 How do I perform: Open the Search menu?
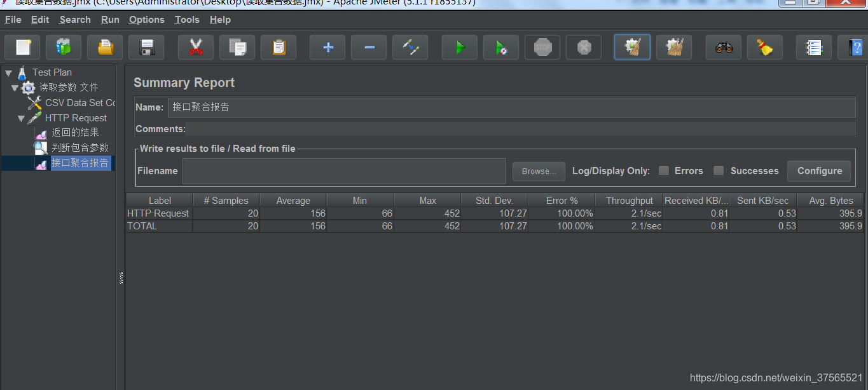click(75, 20)
